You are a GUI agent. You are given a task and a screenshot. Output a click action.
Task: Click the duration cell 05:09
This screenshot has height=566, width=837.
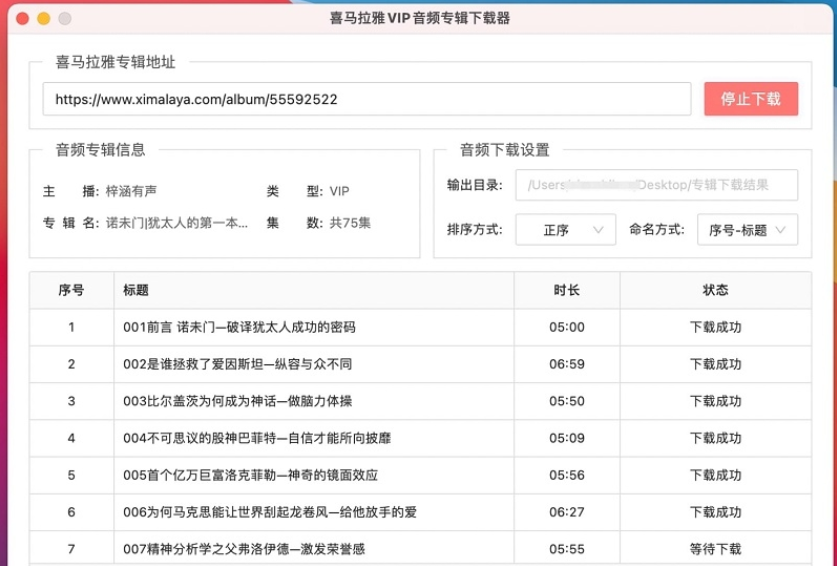pyautogui.click(x=567, y=438)
